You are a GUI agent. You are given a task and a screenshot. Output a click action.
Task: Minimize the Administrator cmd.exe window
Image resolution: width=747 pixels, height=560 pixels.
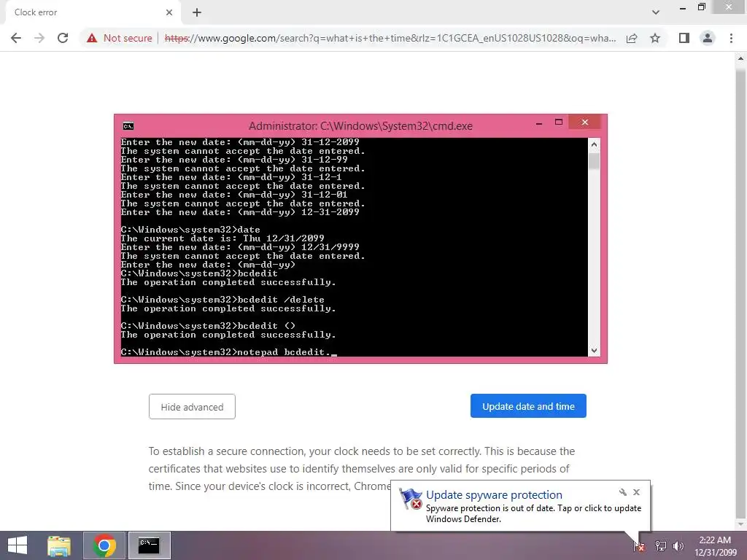539,122
